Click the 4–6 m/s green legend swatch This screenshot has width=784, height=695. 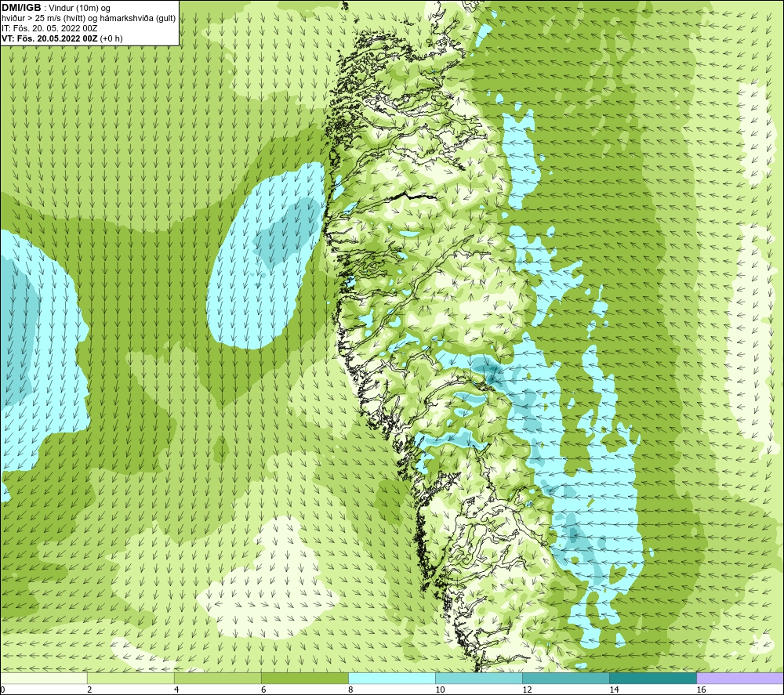[217, 678]
